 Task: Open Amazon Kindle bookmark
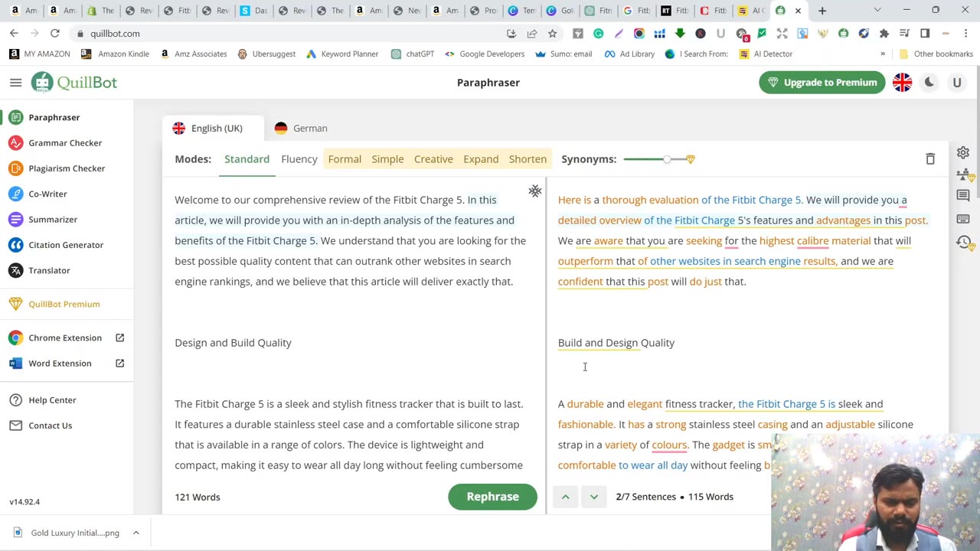click(115, 54)
